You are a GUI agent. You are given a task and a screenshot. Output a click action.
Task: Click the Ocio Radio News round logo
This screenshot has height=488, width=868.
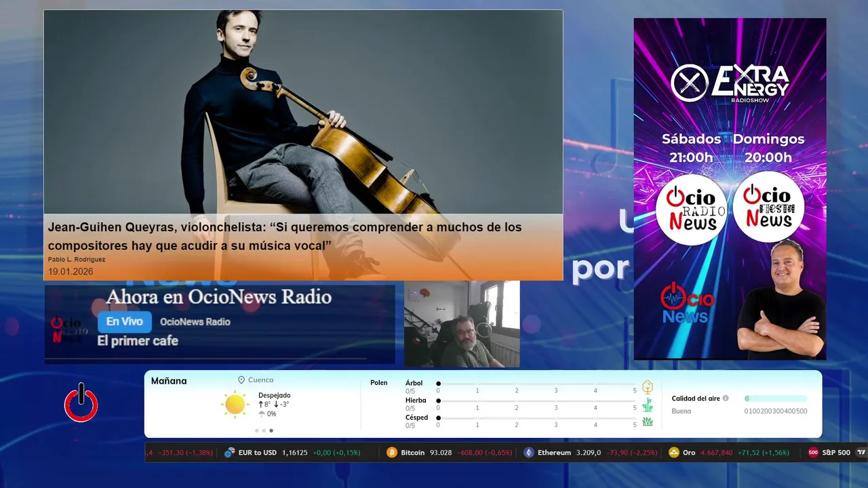[691, 209]
